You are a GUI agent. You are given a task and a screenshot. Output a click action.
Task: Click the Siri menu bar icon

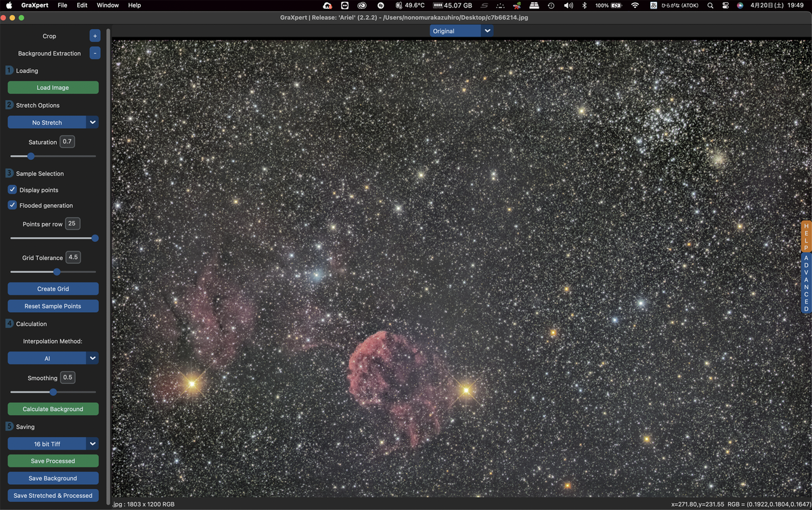coord(741,5)
